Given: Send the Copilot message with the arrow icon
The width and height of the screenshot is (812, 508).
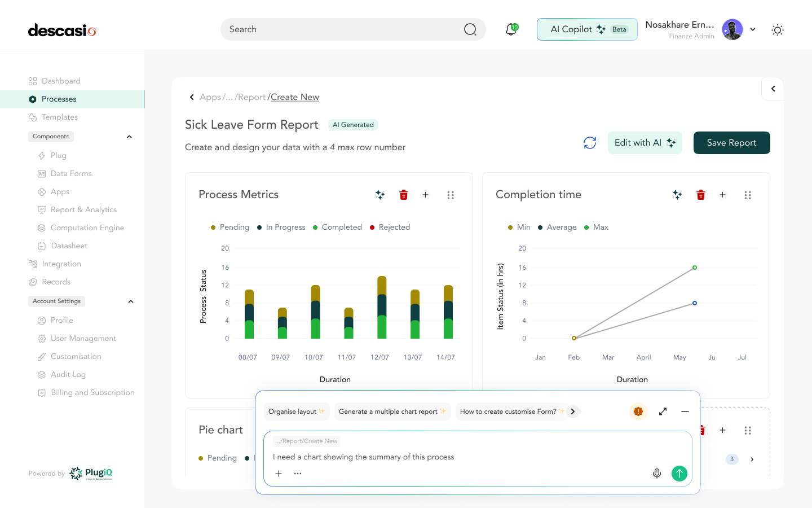Looking at the screenshot, I should pyautogui.click(x=679, y=474).
